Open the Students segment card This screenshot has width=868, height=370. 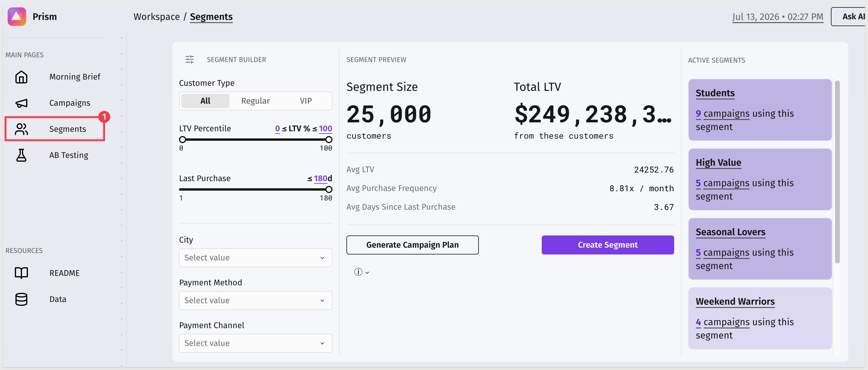point(760,110)
